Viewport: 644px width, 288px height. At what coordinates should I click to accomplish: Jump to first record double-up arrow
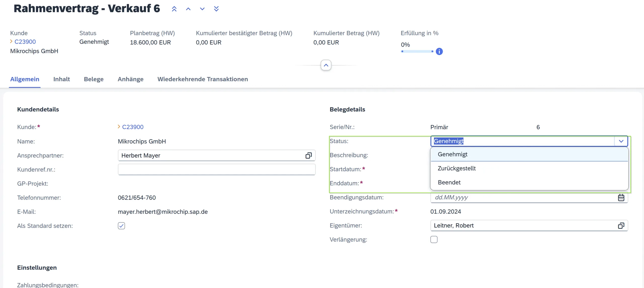coord(174,9)
